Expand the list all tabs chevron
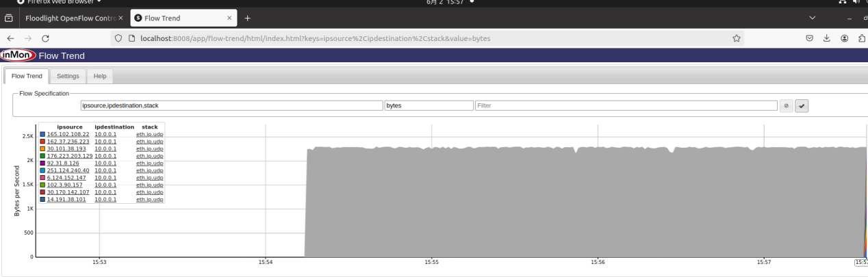 pos(813,18)
